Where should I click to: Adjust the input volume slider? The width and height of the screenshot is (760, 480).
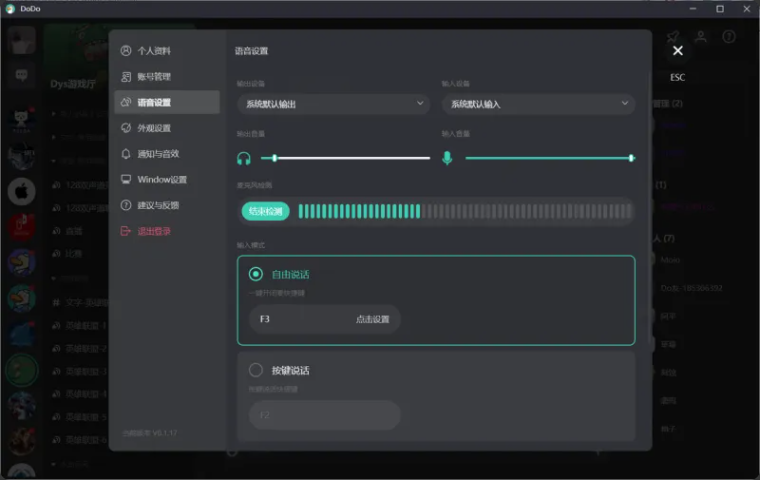(x=550, y=158)
